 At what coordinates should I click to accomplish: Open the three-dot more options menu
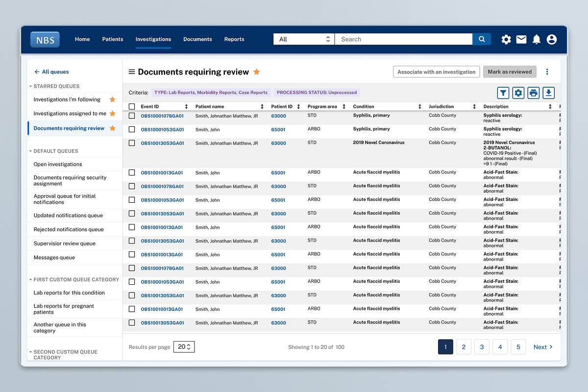(x=547, y=72)
